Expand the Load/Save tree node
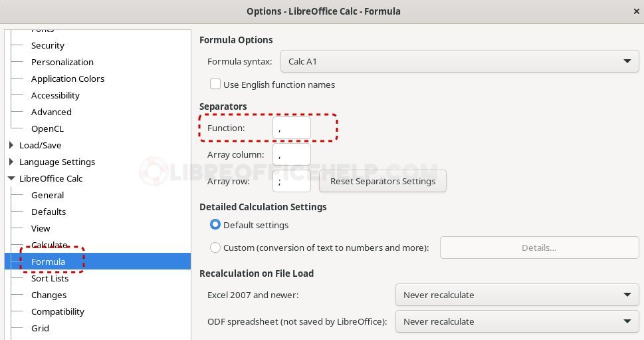Image resolution: width=644 pixels, height=340 pixels. [11, 144]
